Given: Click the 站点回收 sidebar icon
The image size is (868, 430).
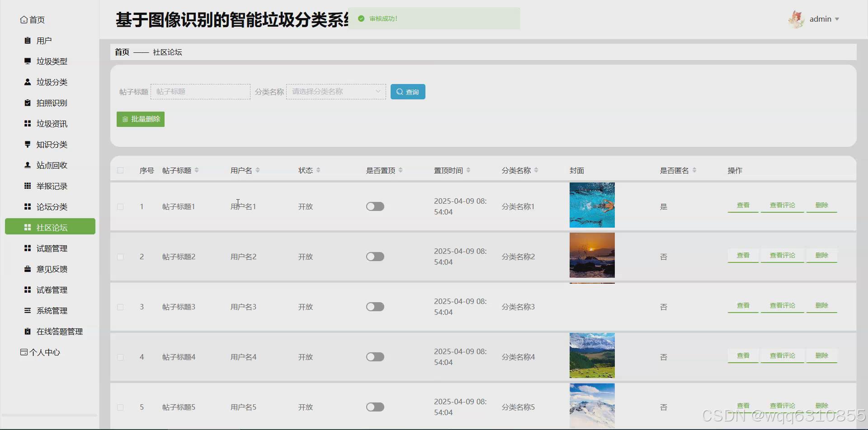Looking at the screenshot, I should (x=28, y=165).
